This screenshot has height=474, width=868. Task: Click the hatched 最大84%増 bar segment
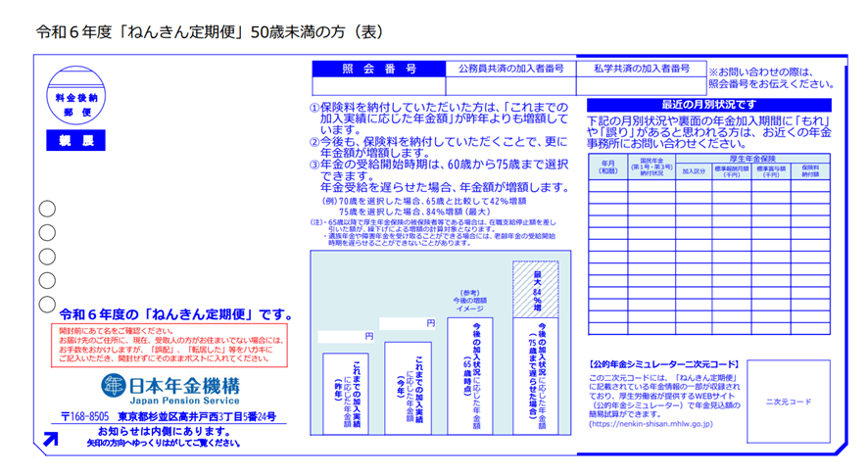(x=535, y=289)
